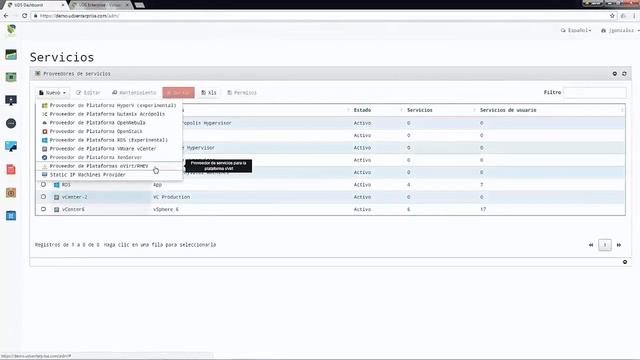This screenshot has height=360, width=640.
Task: Choose Proveedor de Plataforma XenServer
Action: (109, 157)
